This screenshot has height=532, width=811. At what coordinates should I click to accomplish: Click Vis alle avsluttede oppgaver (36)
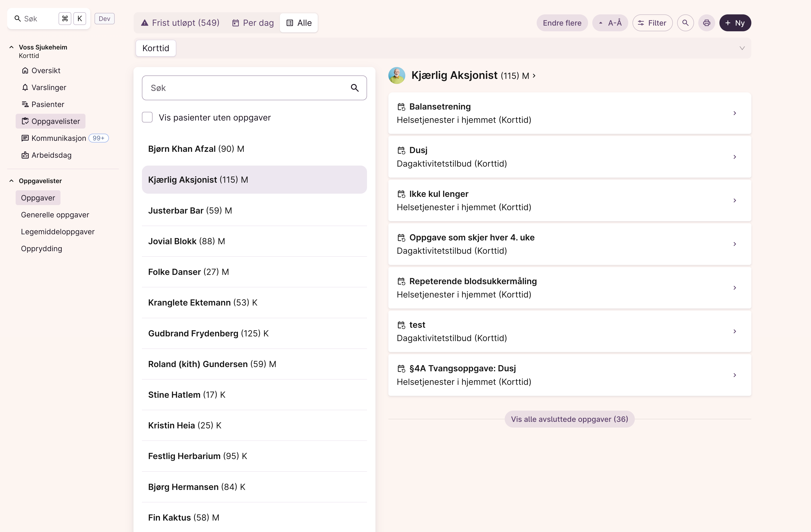[569, 419]
